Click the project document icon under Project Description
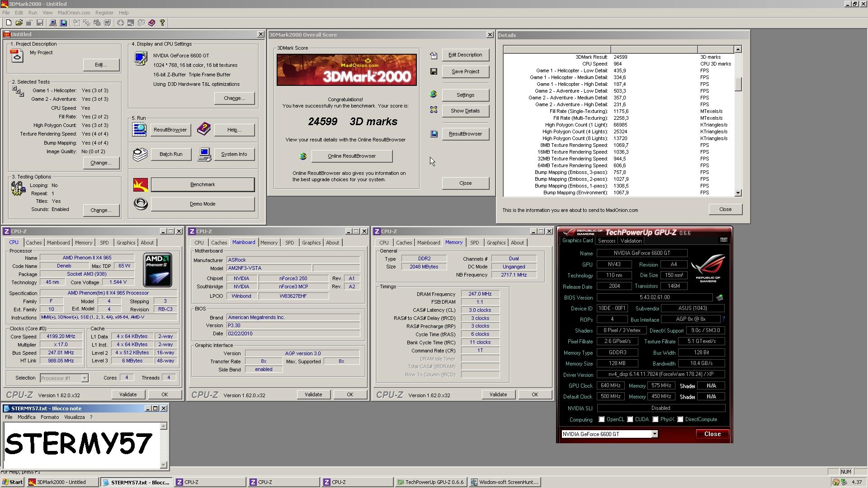Viewport: 868px width, 488px height. pos(17,56)
